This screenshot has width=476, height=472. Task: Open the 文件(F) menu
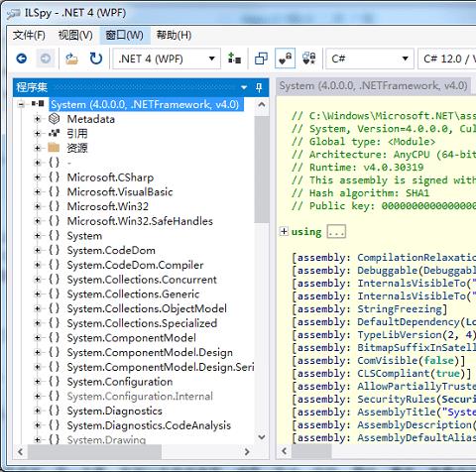[29, 35]
